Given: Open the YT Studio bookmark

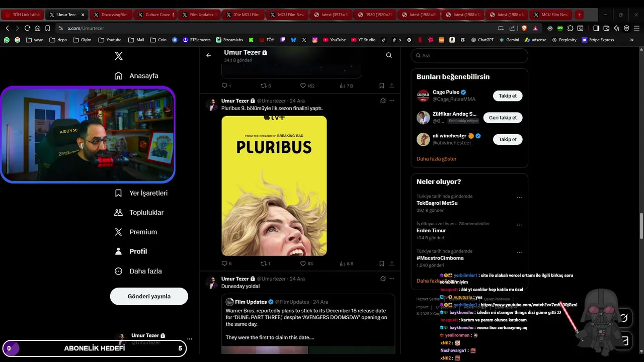Looking at the screenshot, I should click(x=363, y=40).
